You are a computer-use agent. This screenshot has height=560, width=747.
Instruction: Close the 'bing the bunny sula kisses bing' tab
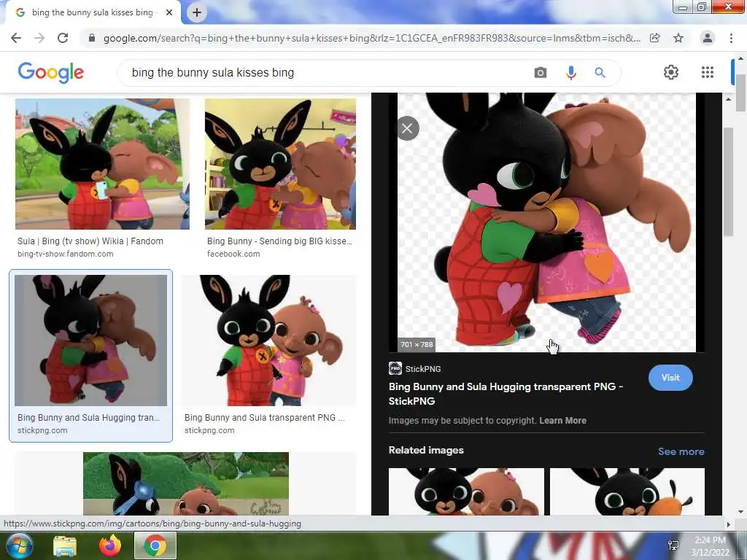(x=169, y=13)
